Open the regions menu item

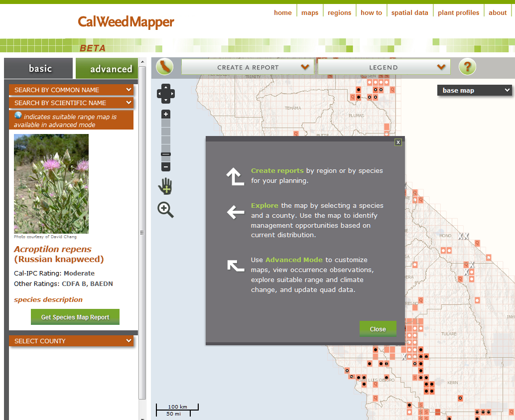pyautogui.click(x=339, y=12)
